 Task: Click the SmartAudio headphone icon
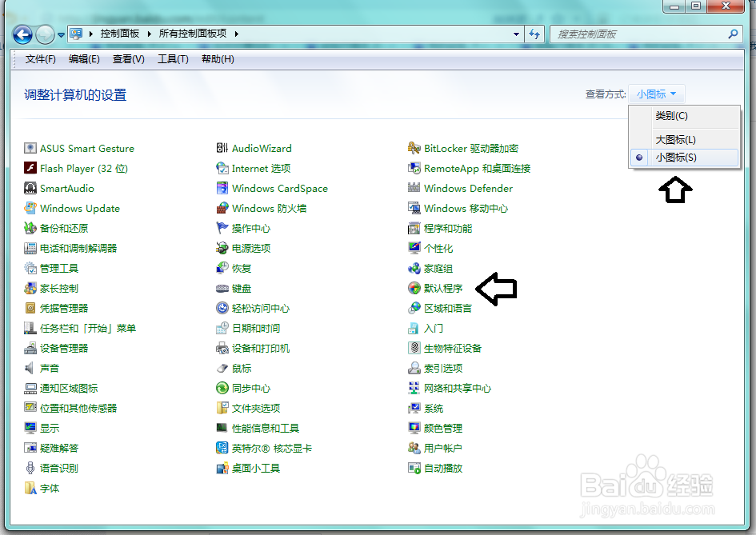pos(30,188)
